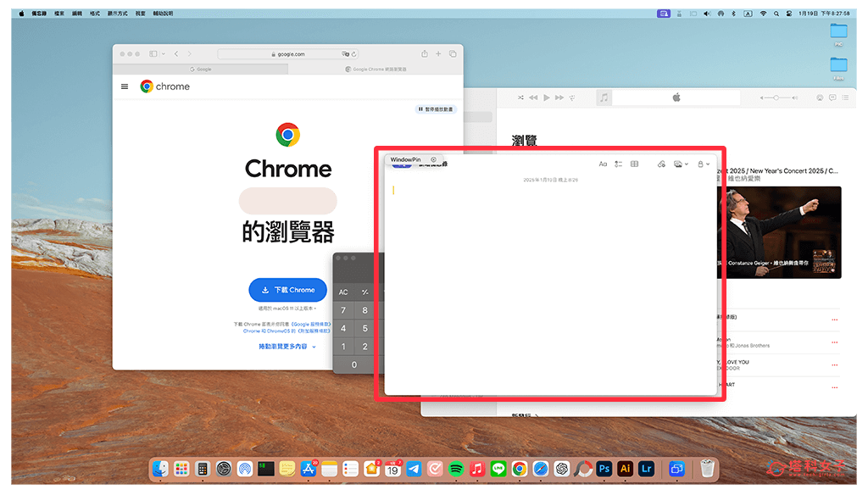Image resolution: width=868 pixels, height=495 pixels.
Task: Show tab overview in Safari
Action: [453, 53]
